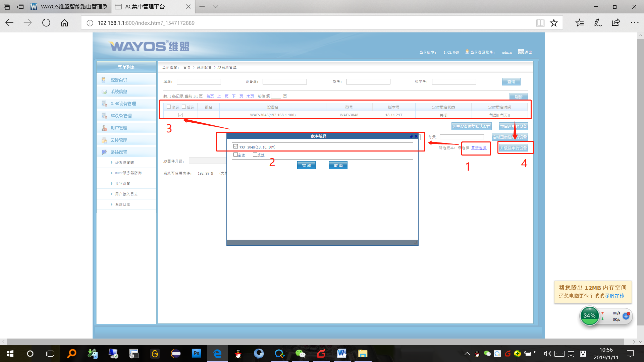Screen dimensions: 644x362
Task: Click 升级选中的设备 upgrade button
Action: (x=513, y=148)
